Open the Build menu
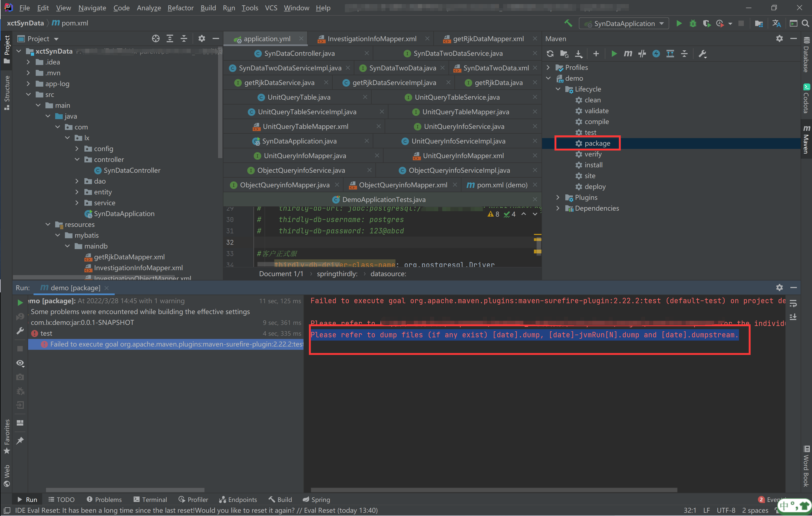812x516 pixels. click(208, 8)
